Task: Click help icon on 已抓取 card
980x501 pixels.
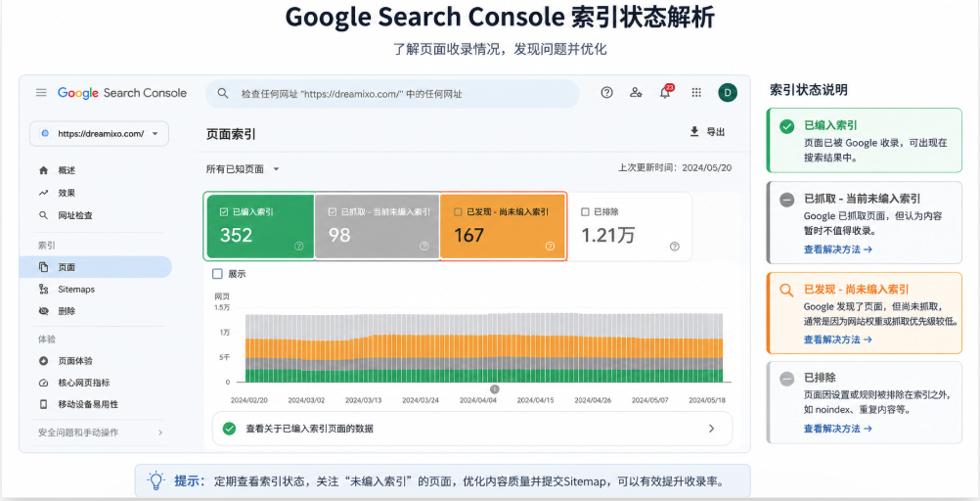Action: [x=423, y=247]
